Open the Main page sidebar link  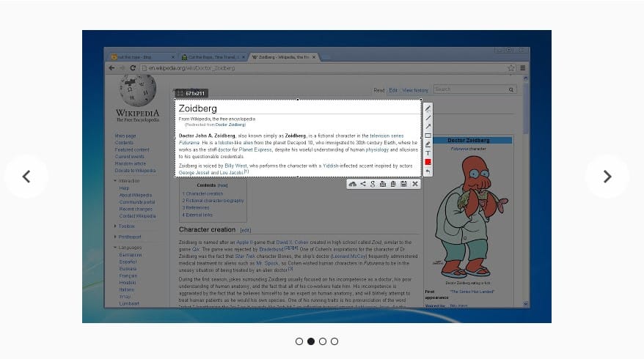tap(125, 136)
